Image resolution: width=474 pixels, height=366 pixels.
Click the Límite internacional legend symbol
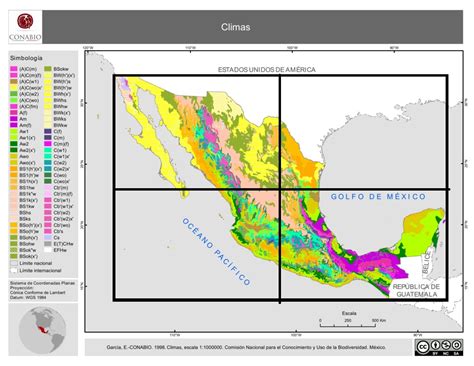coord(14,271)
